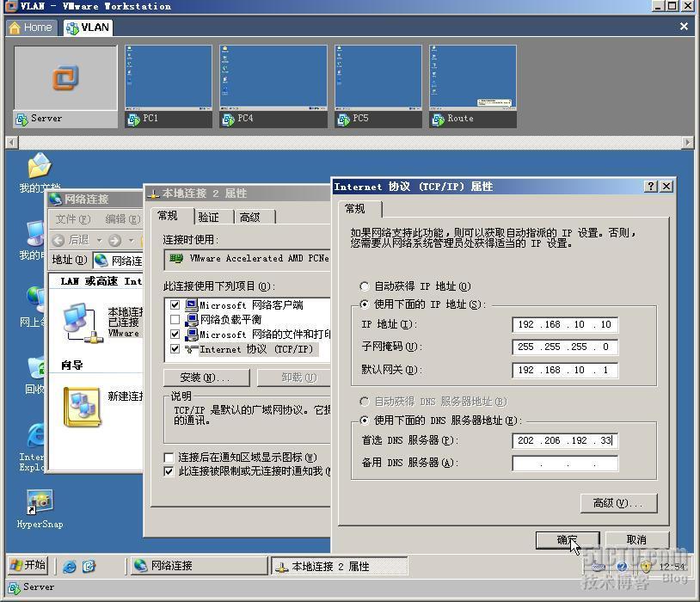Select use the following DNS server addresses radio
Screen dimensions: 700x602
365,421
